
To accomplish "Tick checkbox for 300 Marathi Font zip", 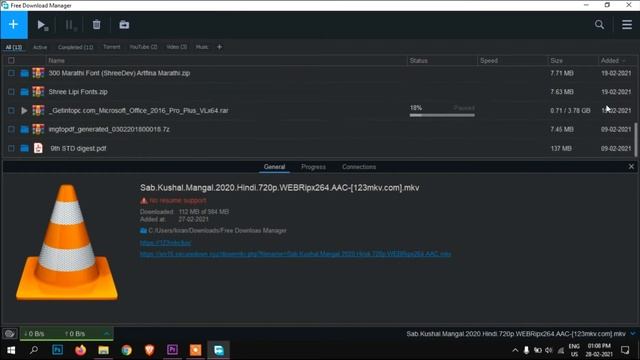I will pos(11,73).
